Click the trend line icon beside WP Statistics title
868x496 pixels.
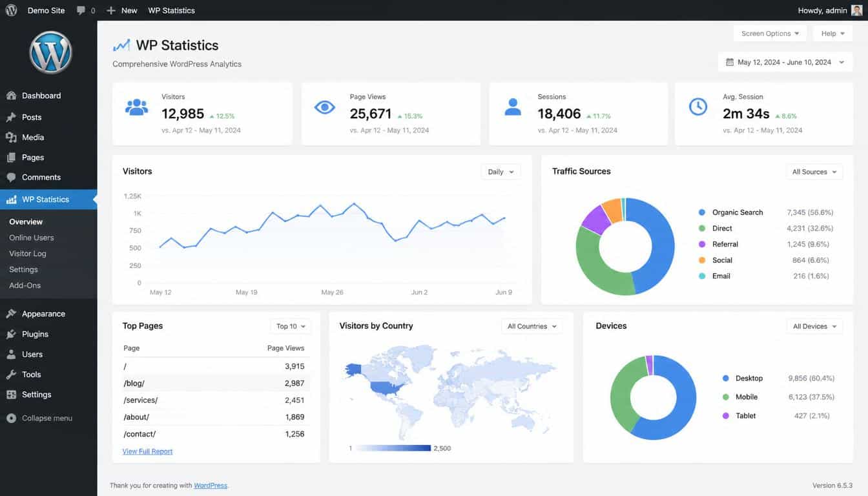(x=121, y=45)
